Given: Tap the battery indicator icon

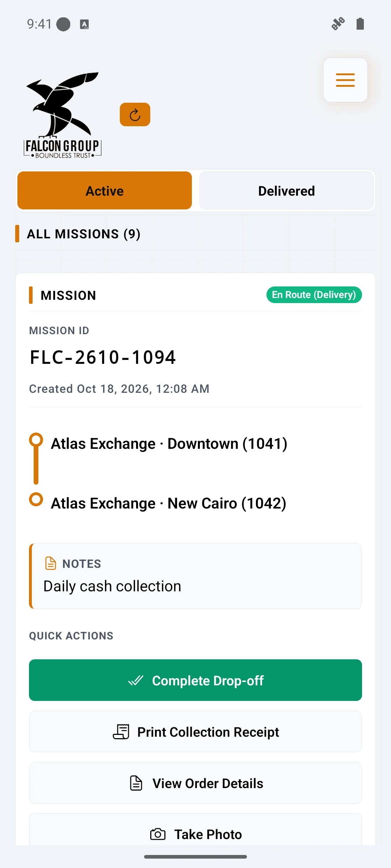Looking at the screenshot, I should coord(360,24).
